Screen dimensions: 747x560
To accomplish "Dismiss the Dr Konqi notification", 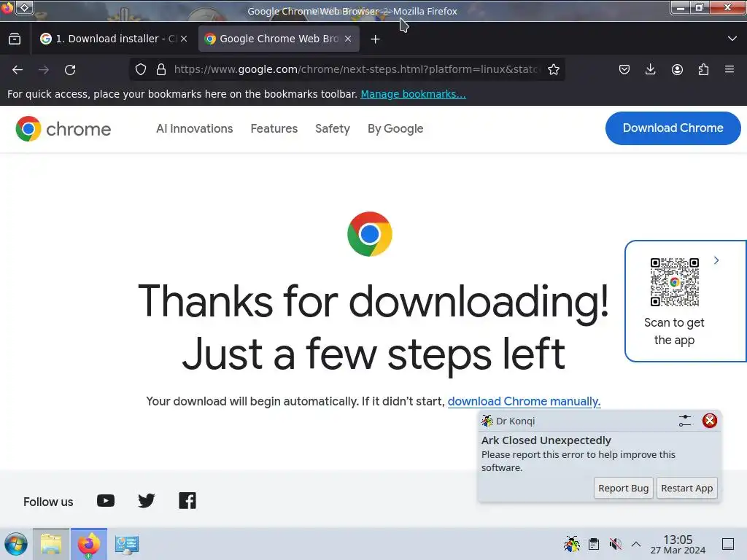I will [710, 421].
